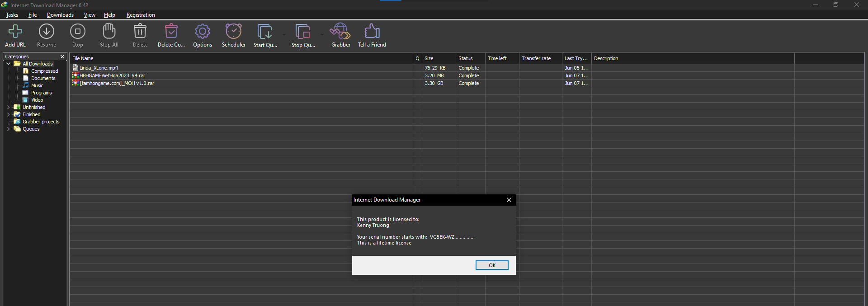The image size is (868, 306).
Task: Sort by File Name column header
Action: tap(241, 58)
